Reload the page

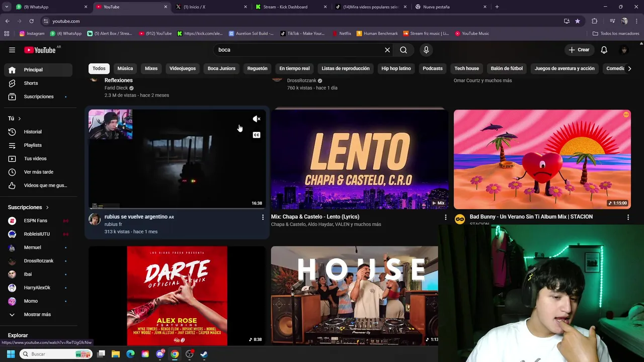tap(31, 21)
